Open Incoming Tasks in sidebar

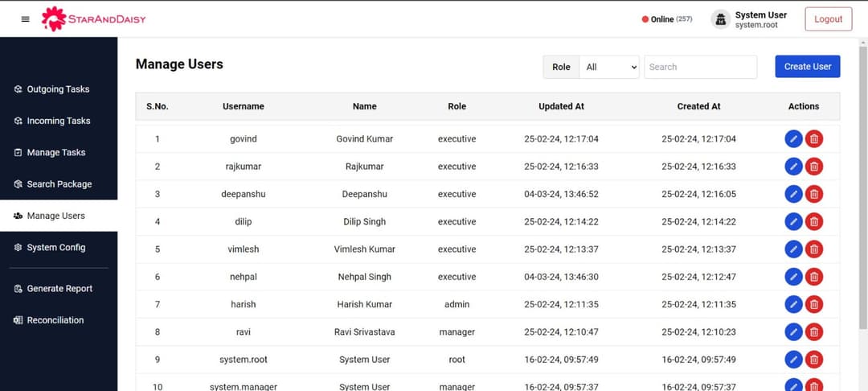[59, 121]
